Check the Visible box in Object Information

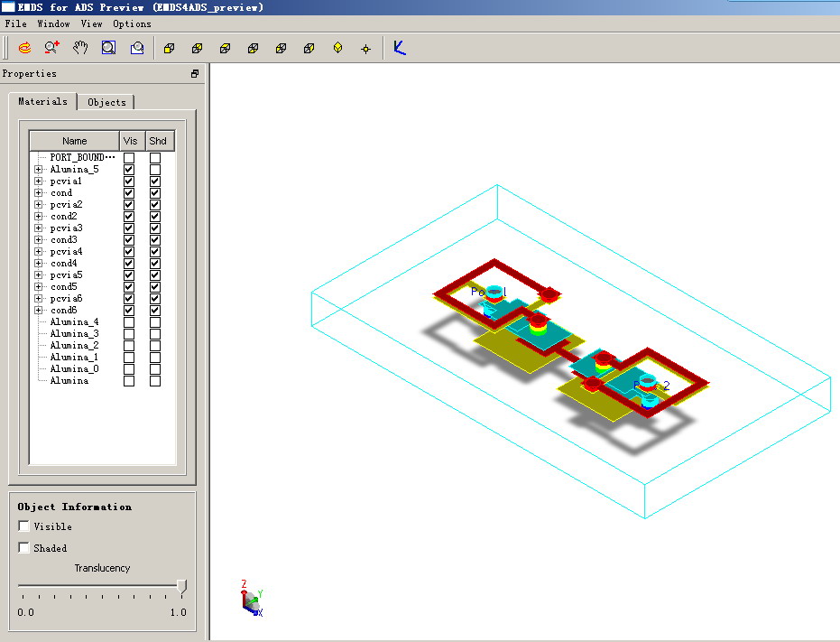[x=23, y=526]
